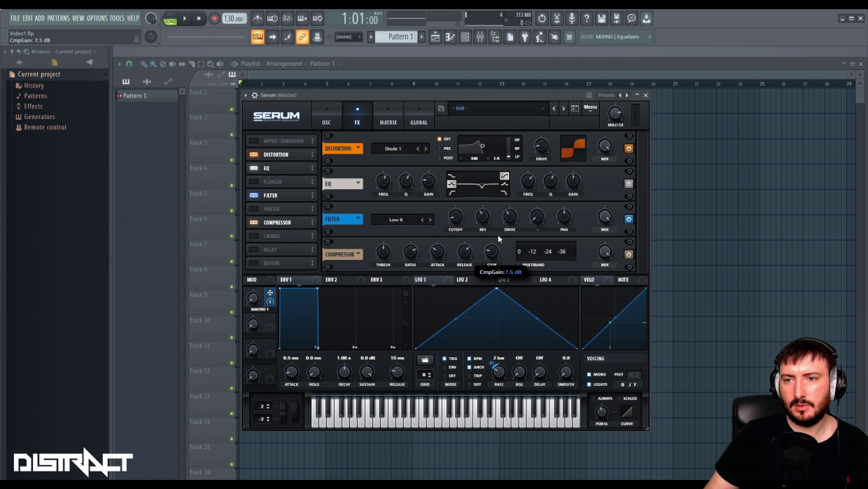Click the Distortion power button
Screen dimensions: 868x489
629,149
